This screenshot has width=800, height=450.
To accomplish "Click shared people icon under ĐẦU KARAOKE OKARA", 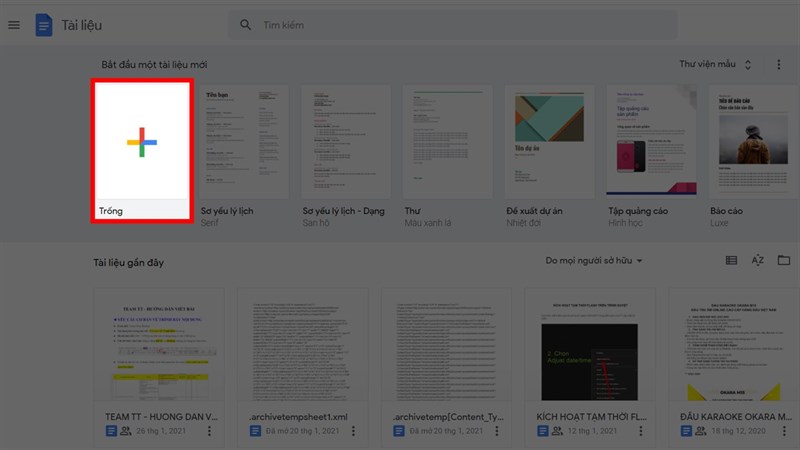I will point(701,431).
